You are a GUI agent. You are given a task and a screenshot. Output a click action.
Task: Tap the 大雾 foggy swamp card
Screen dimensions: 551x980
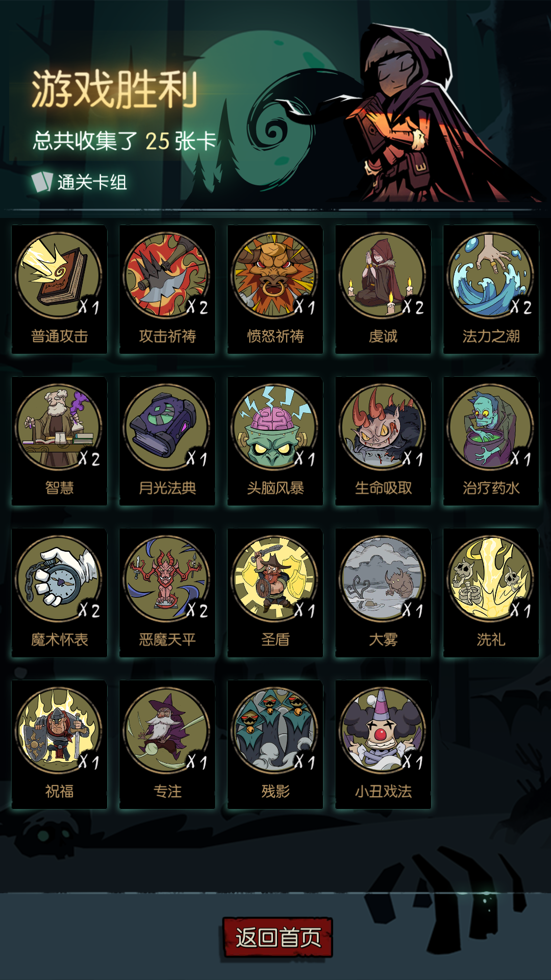point(383,593)
